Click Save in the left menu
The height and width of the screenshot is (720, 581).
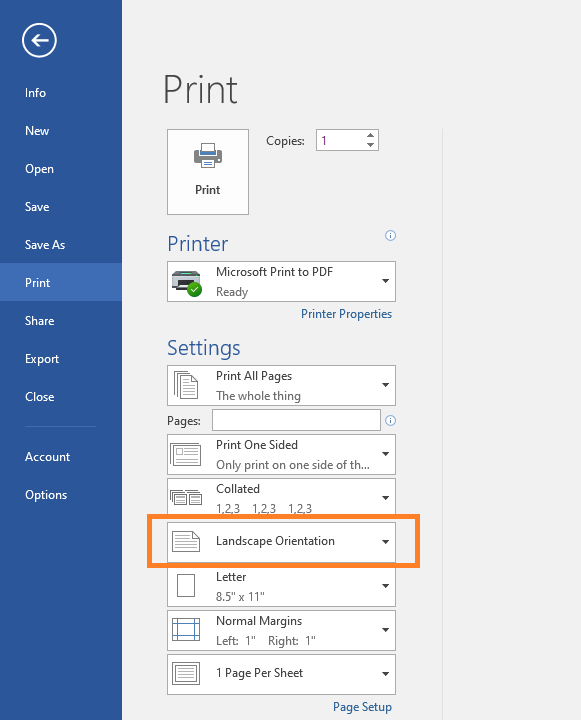37,207
